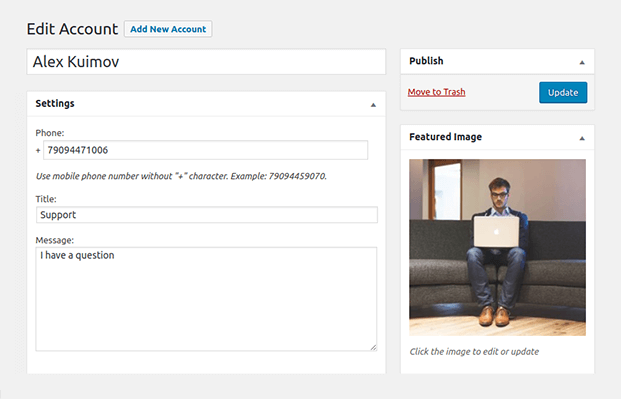Click the Title: field label
The image size is (621, 399).
pos(46,199)
